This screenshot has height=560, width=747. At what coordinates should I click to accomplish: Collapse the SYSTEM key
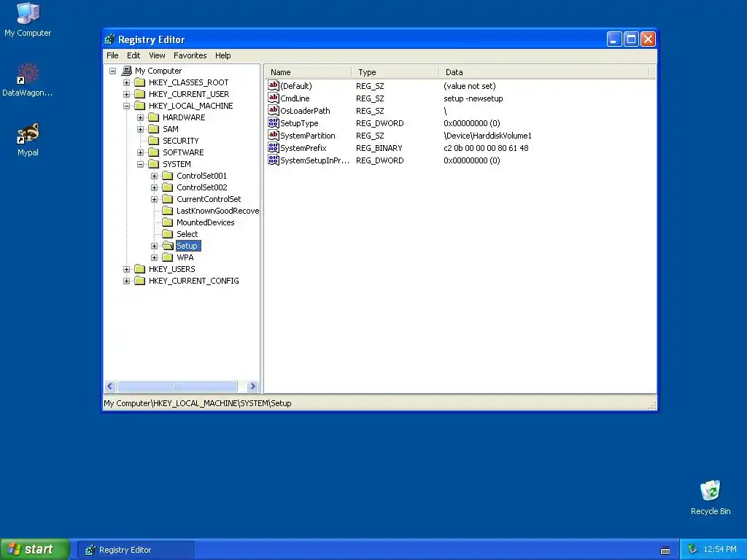pos(141,164)
